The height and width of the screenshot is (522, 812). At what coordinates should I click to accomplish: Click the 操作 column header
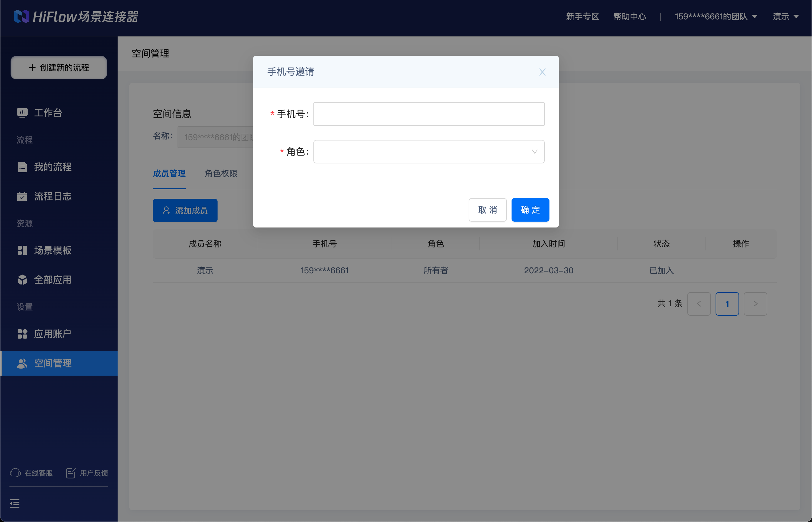(741, 244)
